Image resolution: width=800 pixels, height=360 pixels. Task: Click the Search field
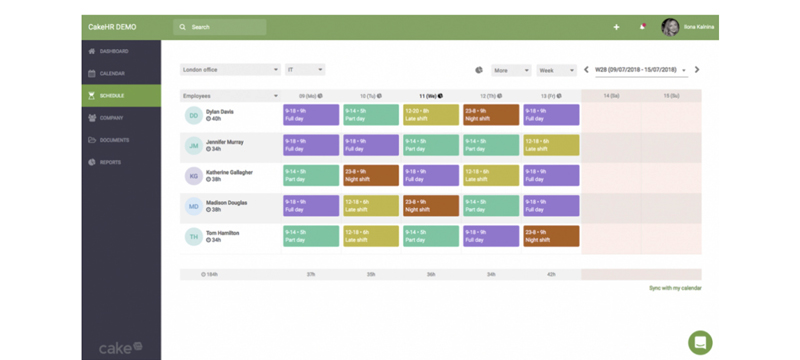pyautogui.click(x=220, y=27)
